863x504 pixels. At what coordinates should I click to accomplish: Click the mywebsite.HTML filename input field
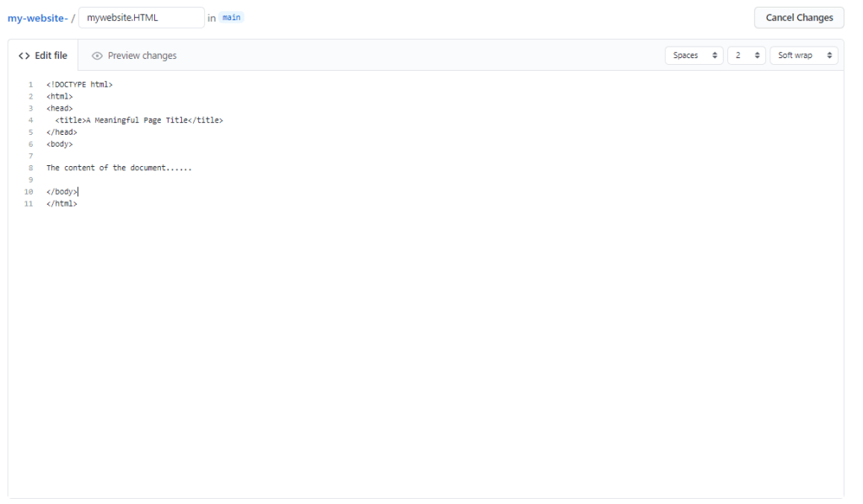click(x=141, y=18)
